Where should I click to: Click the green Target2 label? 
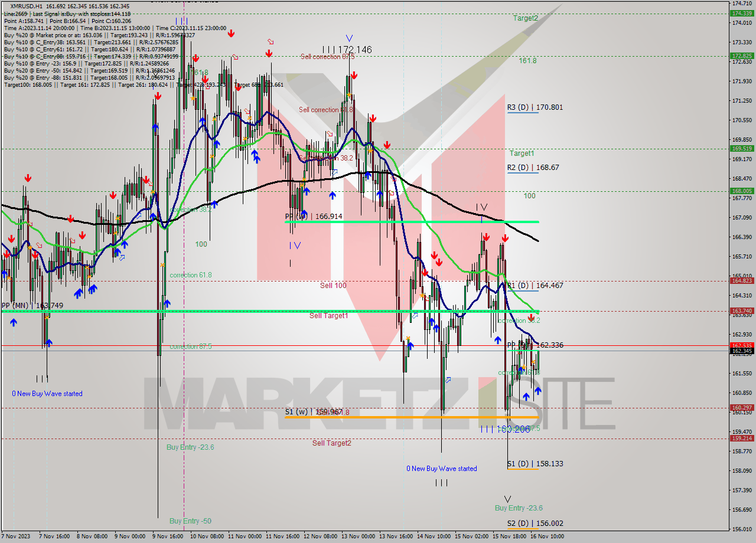(x=525, y=18)
